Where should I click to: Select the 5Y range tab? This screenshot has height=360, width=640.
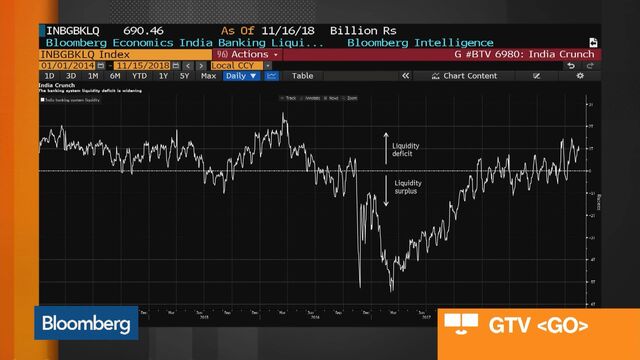click(184, 76)
